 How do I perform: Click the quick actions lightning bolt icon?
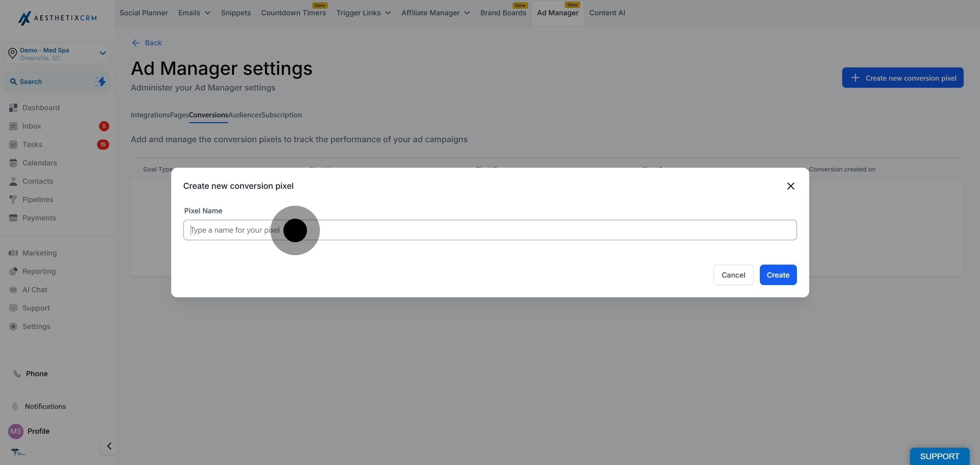[100, 82]
